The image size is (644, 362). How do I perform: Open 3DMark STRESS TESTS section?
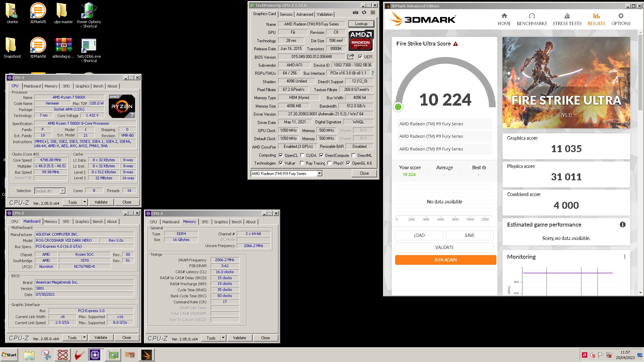click(x=567, y=19)
